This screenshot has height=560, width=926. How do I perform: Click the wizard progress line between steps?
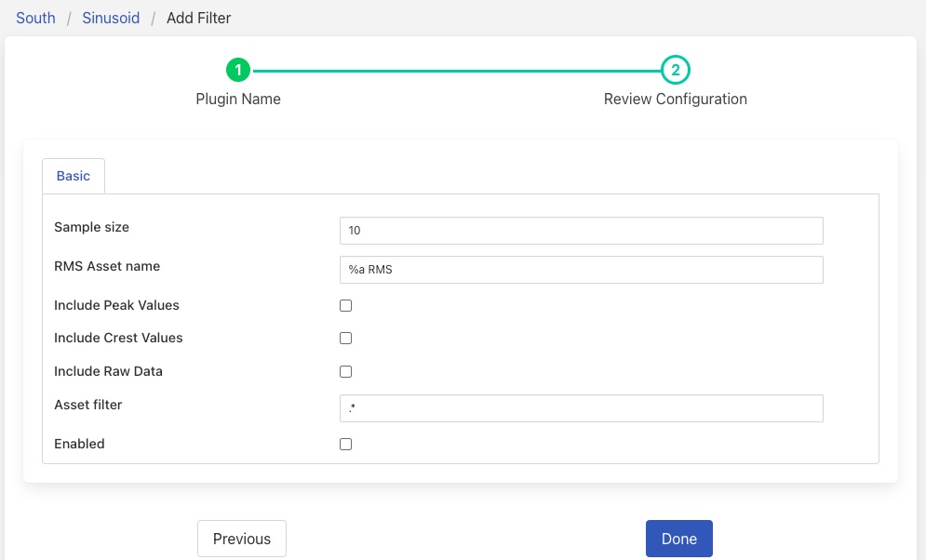(x=456, y=69)
